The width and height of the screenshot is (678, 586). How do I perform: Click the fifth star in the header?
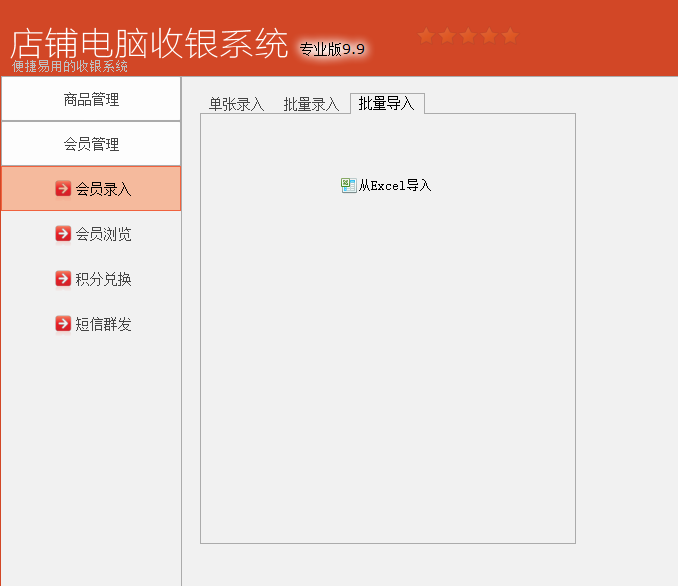[510, 35]
